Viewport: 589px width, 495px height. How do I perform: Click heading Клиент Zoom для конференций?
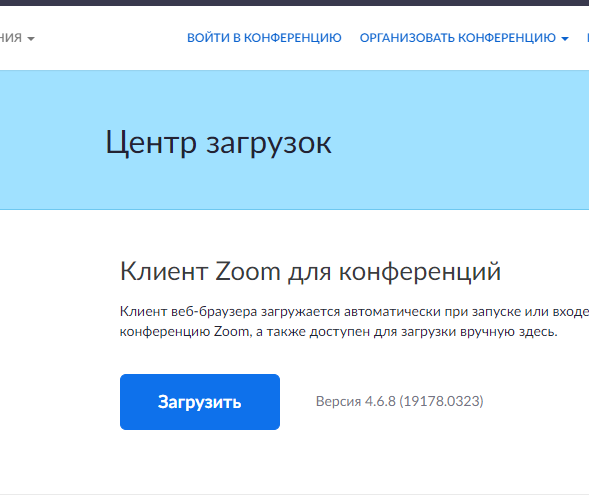coord(310,271)
